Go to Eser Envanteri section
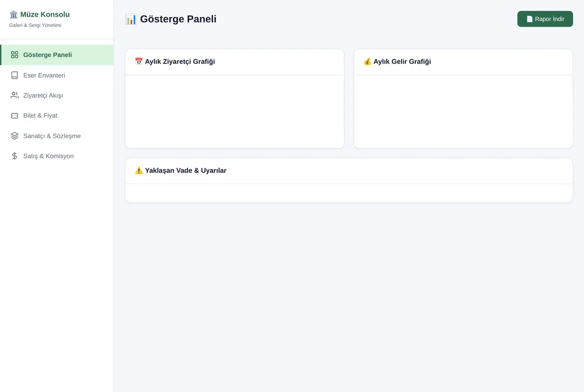This screenshot has width=584, height=392. coord(57,75)
